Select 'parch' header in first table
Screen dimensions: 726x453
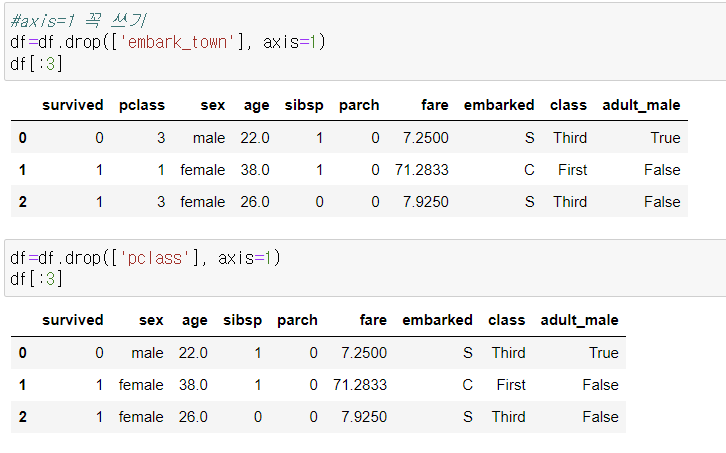pos(359,106)
